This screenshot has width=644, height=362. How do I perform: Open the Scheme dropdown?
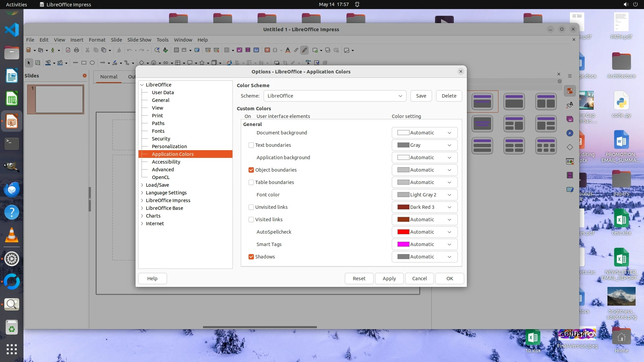coord(335,96)
